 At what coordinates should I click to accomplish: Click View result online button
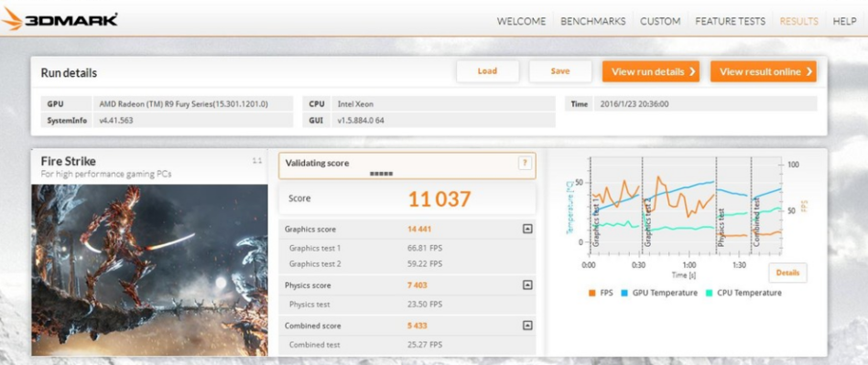[x=764, y=71]
